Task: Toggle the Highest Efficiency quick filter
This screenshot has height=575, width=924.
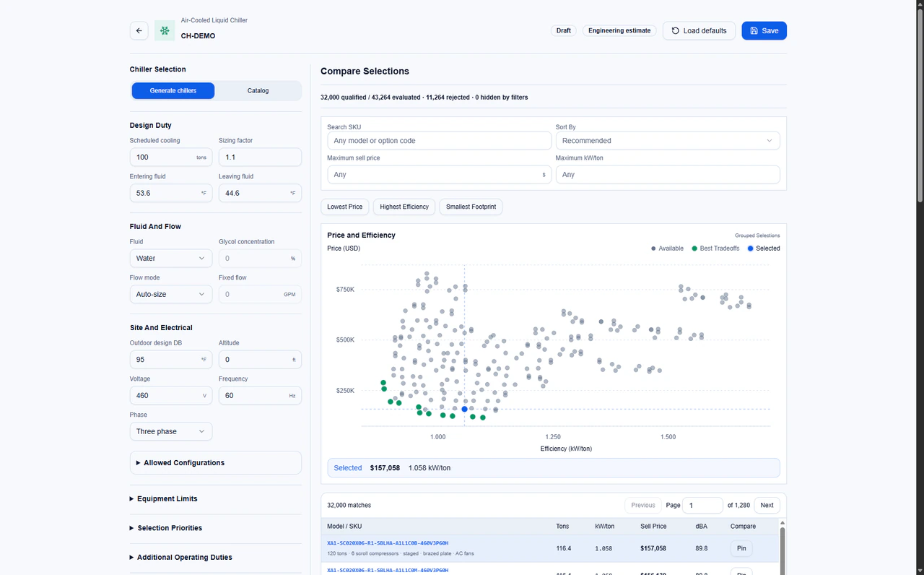Action: pos(404,207)
